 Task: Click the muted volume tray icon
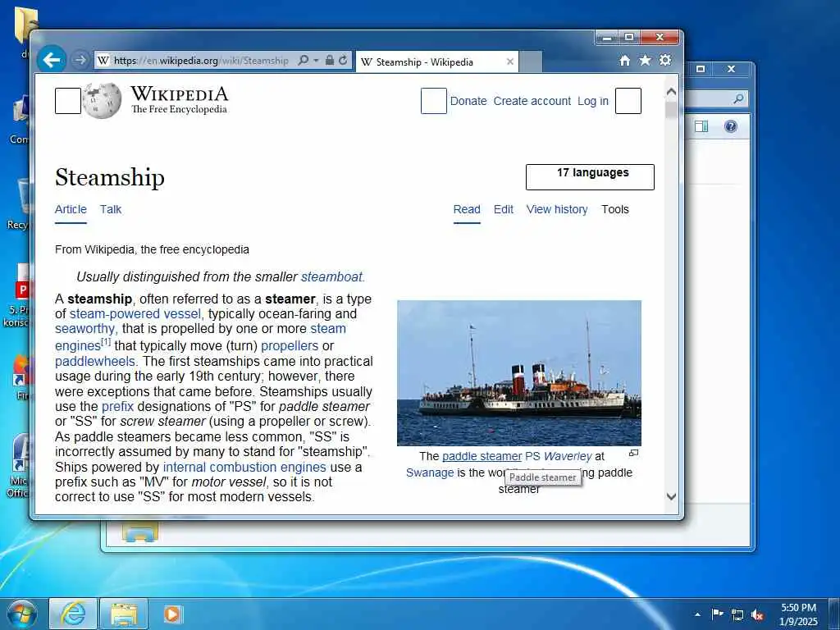757,615
